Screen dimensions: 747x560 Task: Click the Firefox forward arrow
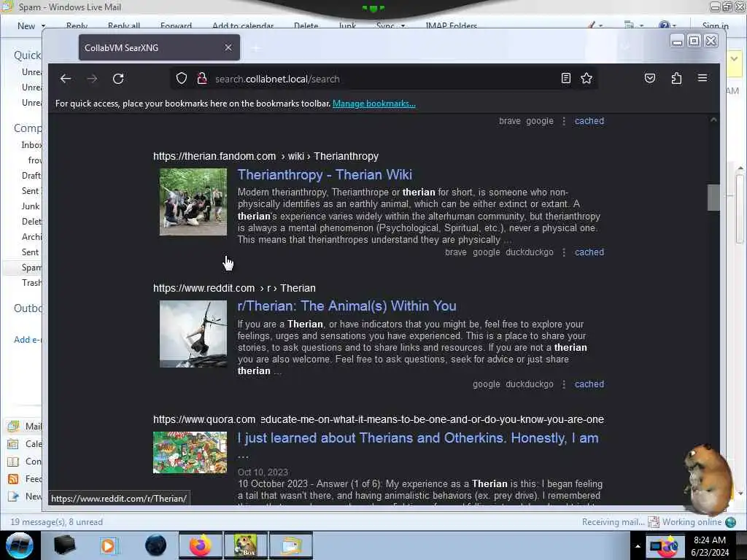[x=92, y=79]
